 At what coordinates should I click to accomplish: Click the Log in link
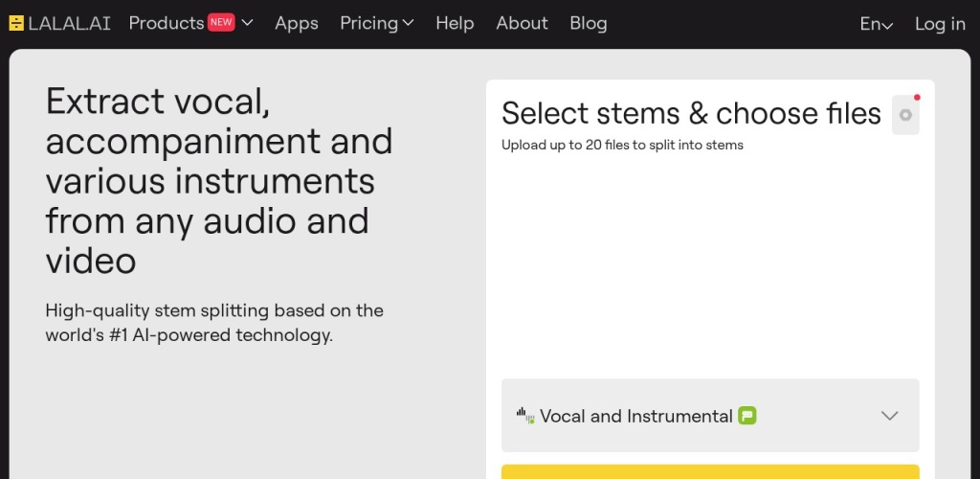[x=940, y=24]
